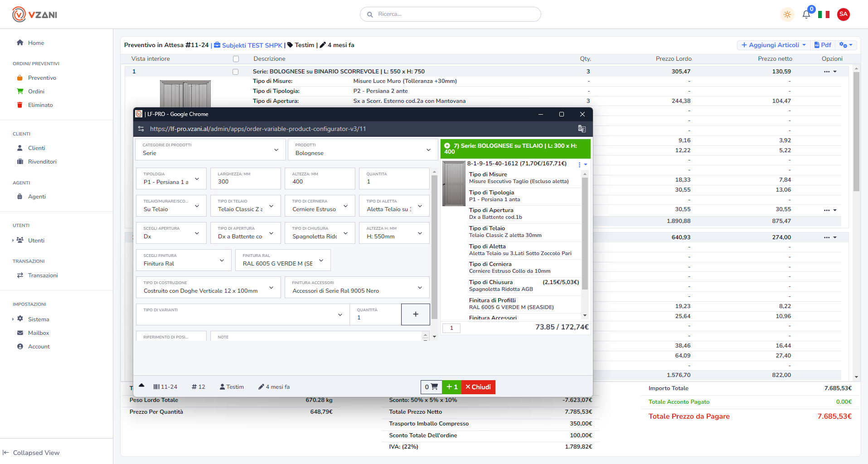Open Preventivo in the sidebar

(x=42, y=78)
